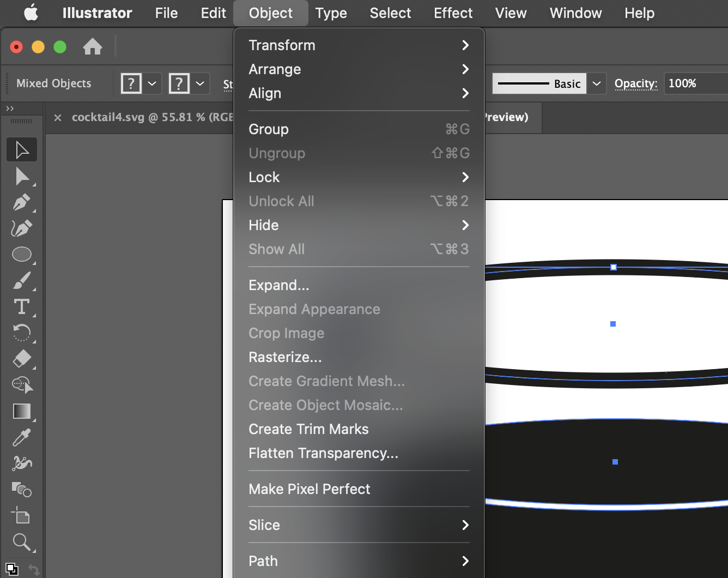The image size is (728, 578).
Task: Open the Type menu
Action: (331, 13)
